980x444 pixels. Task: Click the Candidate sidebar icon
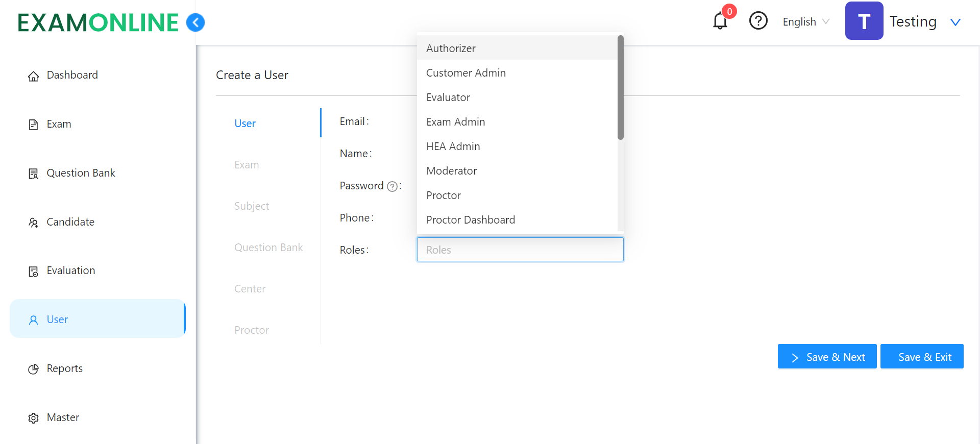(33, 223)
